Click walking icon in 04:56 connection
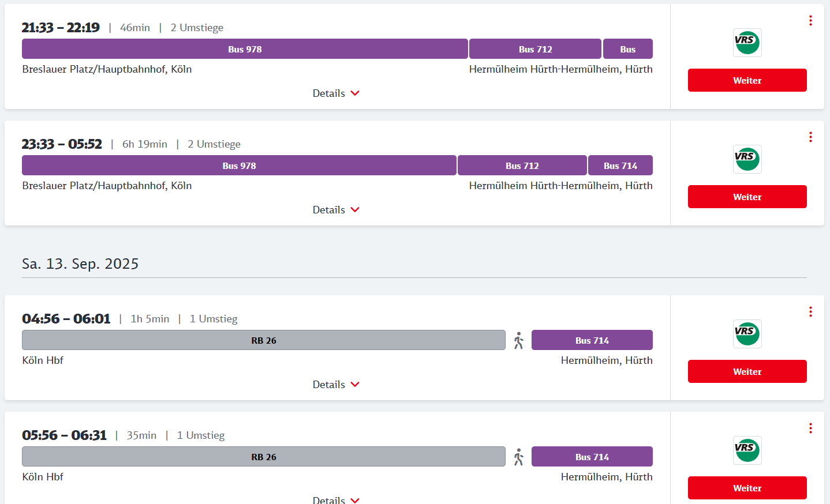The width and height of the screenshot is (830, 504). (518, 341)
